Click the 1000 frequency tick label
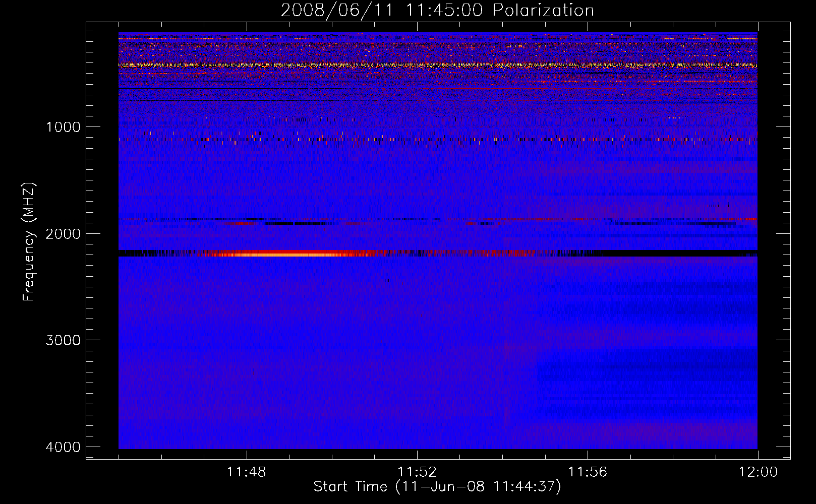Image resolution: width=816 pixels, height=504 pixels. click(63, 127)
